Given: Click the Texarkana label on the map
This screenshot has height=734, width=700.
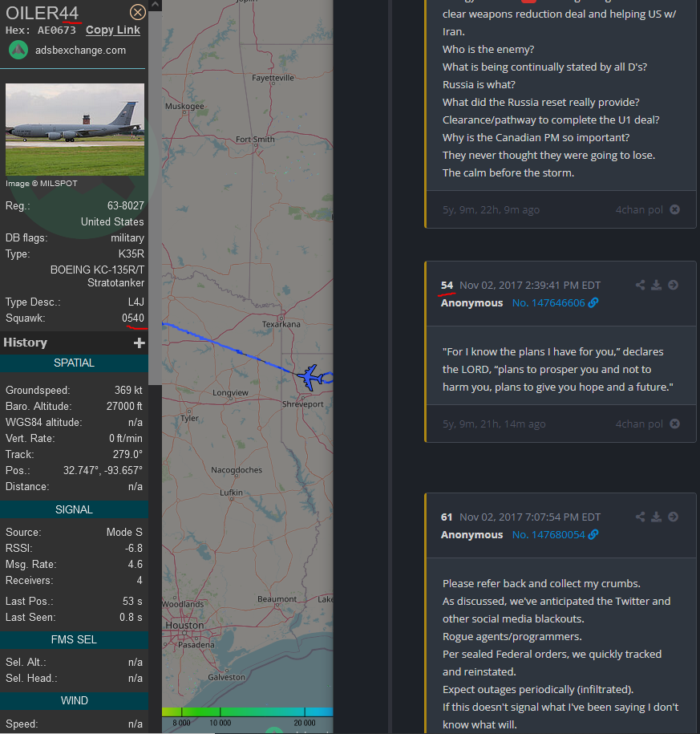Looking at the screenshot, I should (281, 324).
